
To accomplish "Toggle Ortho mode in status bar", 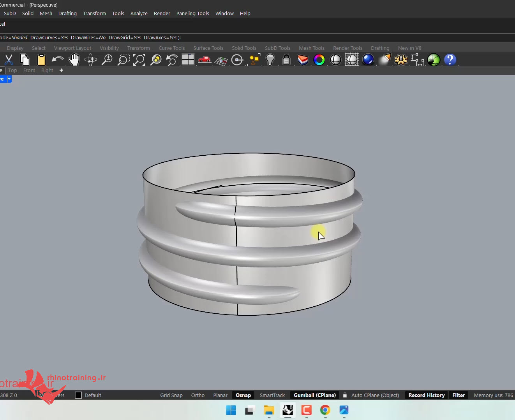I will click(198, 395).
